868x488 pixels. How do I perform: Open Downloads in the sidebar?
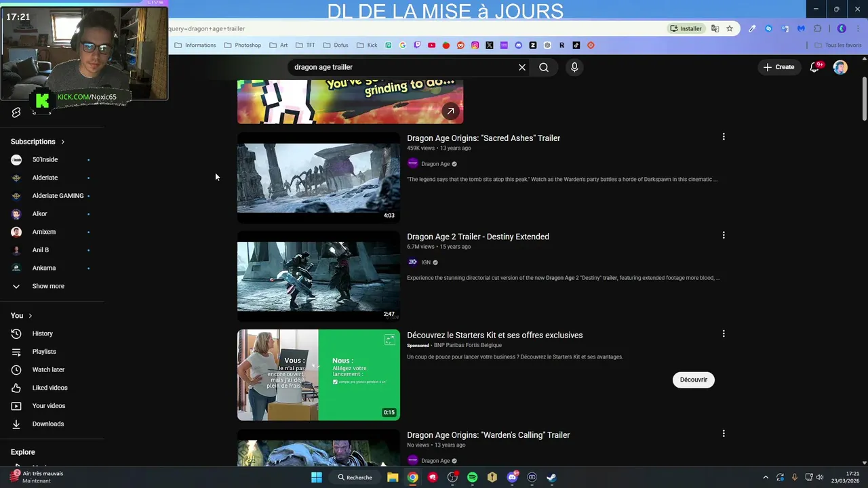pos(47,424)
